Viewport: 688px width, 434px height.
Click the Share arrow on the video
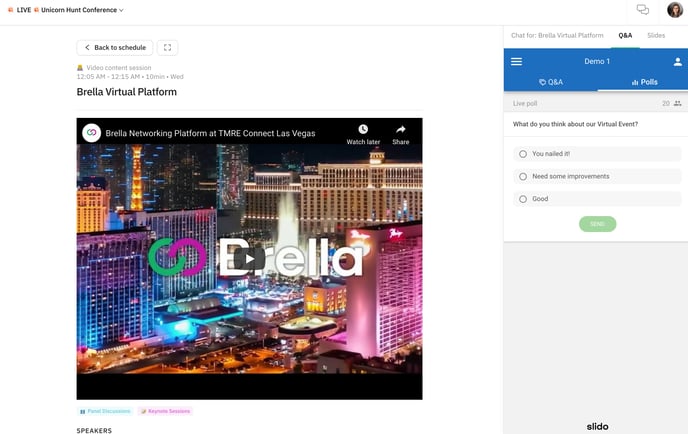(x=401, y=129)
